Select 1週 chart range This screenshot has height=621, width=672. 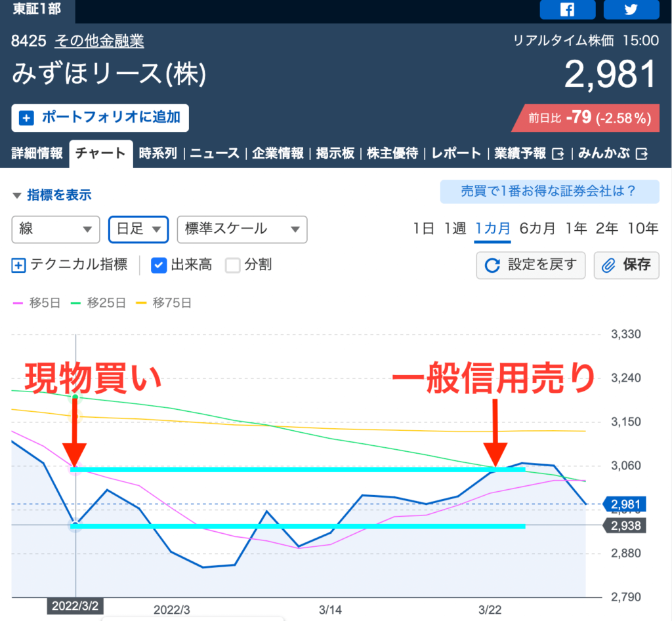click(x=455, y=229)
